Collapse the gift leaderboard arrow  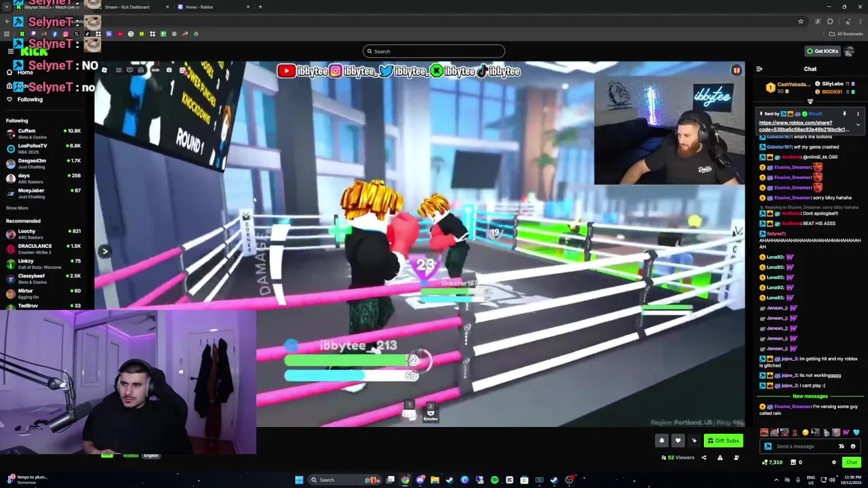[810, 102]
